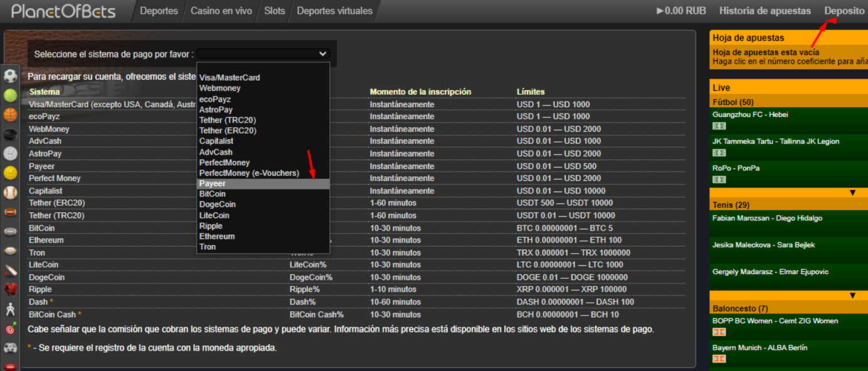Open Deportes virtuales menu

coord(334,11)
